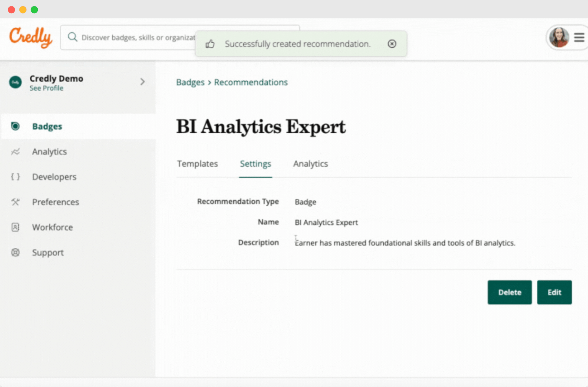The height and width of the screenshot is (387, 588).
Task: Switch to the Analytics tab under the title
Action: coord(310,164)
